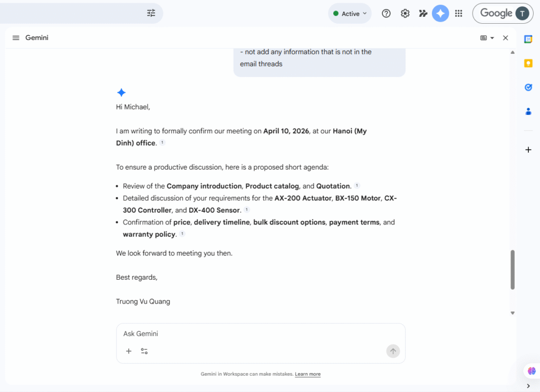Click the chat vertical scrollbar thumb
The height and width of the screenshot is (392, 540).
pyautogui.click(x=512, y=269)
